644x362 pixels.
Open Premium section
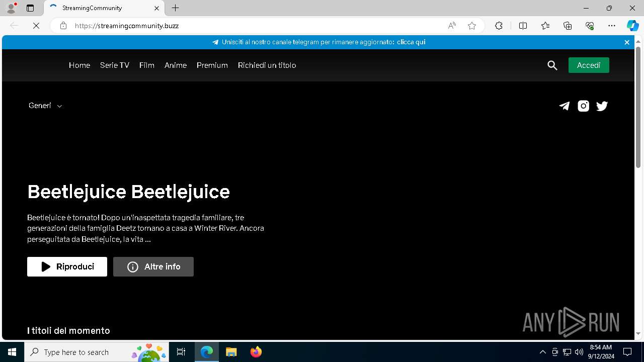(212, 65)
